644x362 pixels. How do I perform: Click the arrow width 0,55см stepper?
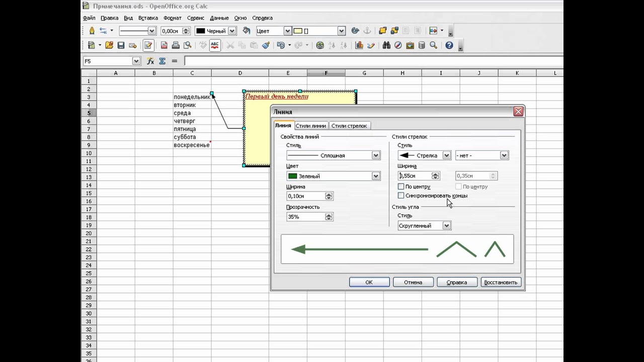tap(436, 175)
